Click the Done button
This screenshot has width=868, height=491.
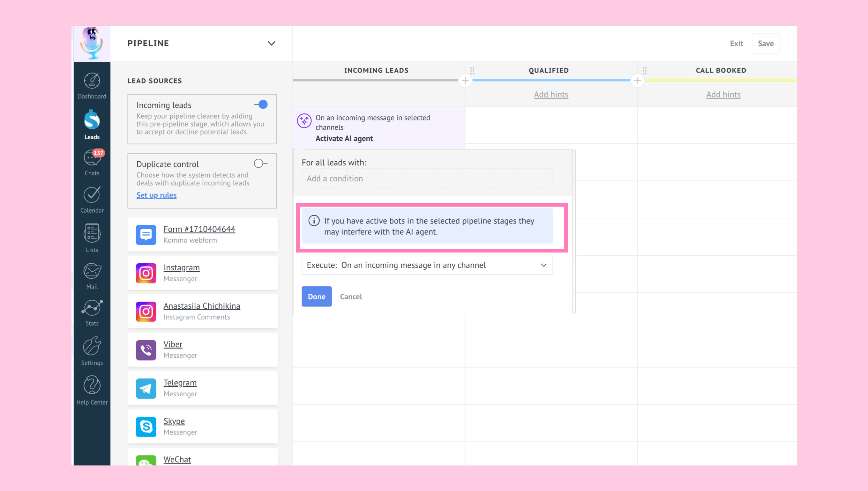click(316, 297)
